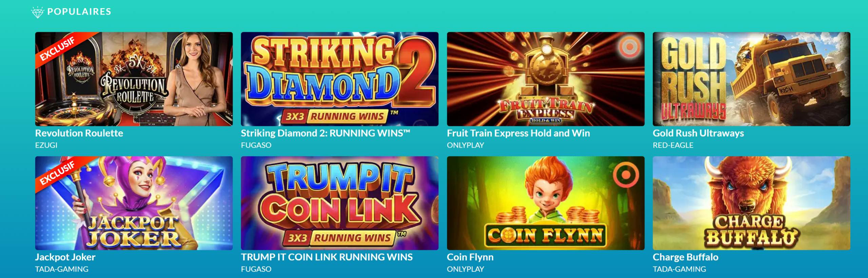Open the POPULAIRES section heading
Image resolution: width=868 pixels, height=278 pixels.
point(79,12)
